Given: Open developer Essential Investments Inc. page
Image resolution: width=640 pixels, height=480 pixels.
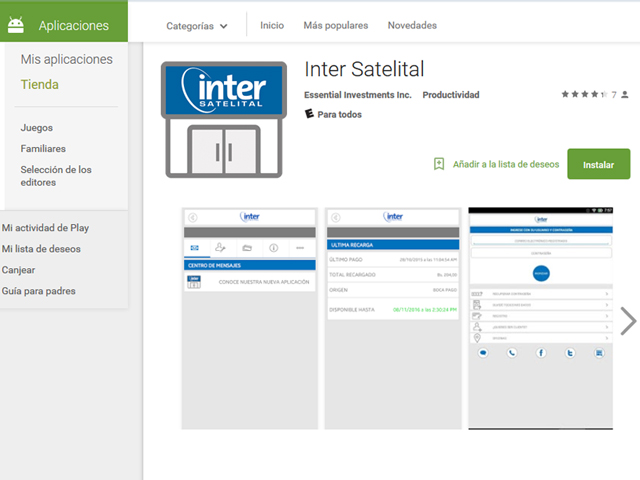Looking at the screenshot, I should tap(358, 95).
